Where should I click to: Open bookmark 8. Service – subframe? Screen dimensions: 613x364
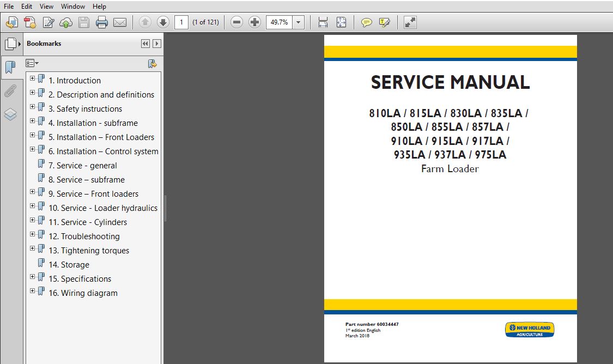(87, 180)
